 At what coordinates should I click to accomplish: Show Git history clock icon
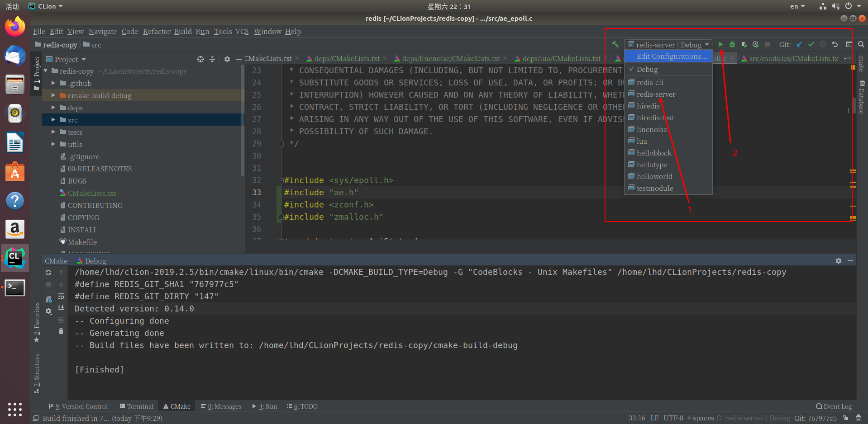(x=823, y=44)
